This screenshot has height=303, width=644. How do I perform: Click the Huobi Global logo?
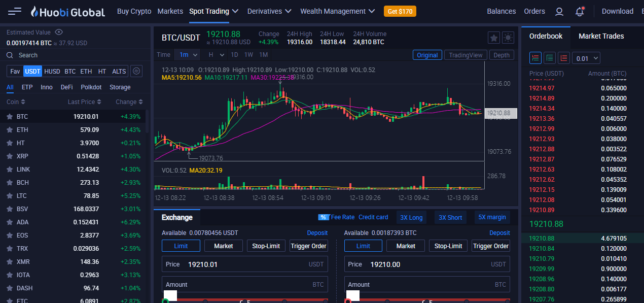pyautogui.click(x=68, y=12)
